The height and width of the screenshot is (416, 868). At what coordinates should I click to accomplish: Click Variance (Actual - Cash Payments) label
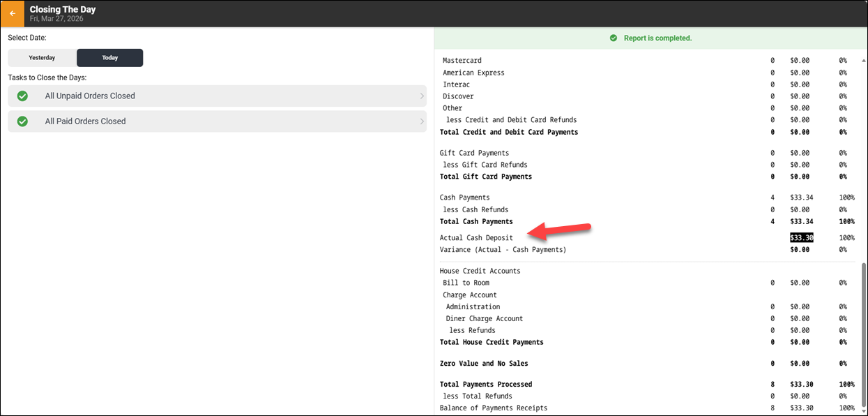[x=503, y=250]
